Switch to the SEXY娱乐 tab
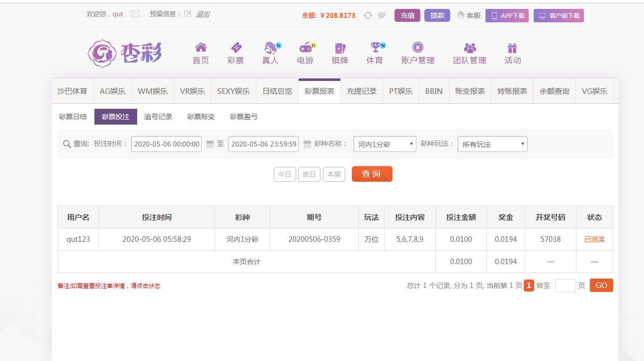644x361 pixels. (234, 91)
